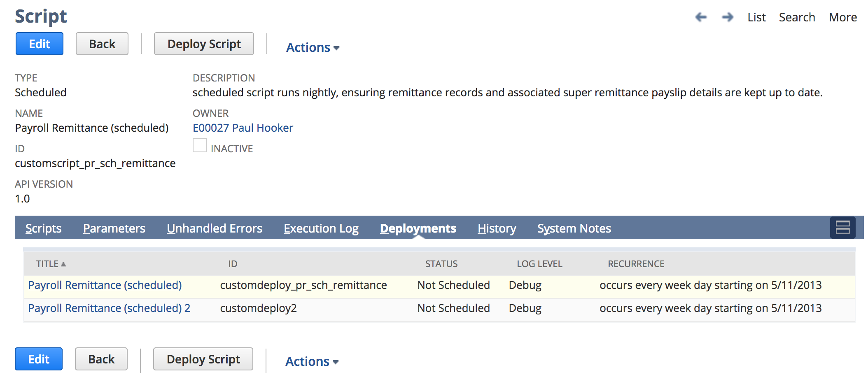Image resolution: width=868 pixels, height=377 pixels.
Task: Go to previous record with left arrow
Action: tap(701, 17)
